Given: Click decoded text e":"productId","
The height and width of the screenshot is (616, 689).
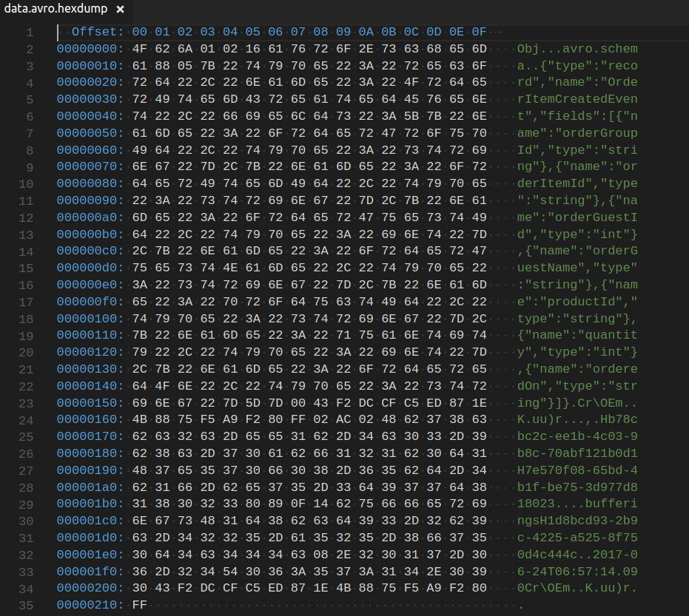Looking at the screenshot, I should (x=577, y=302).
